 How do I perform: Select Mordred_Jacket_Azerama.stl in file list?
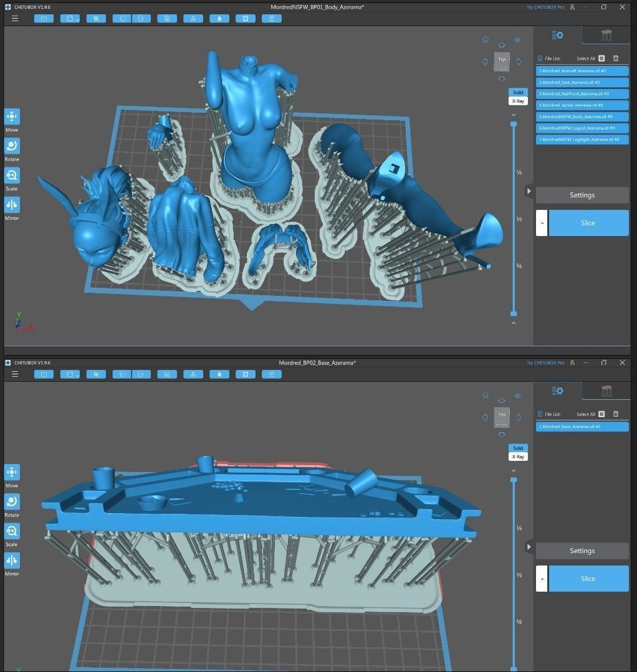pyautogui.click(x=582, y=105)
